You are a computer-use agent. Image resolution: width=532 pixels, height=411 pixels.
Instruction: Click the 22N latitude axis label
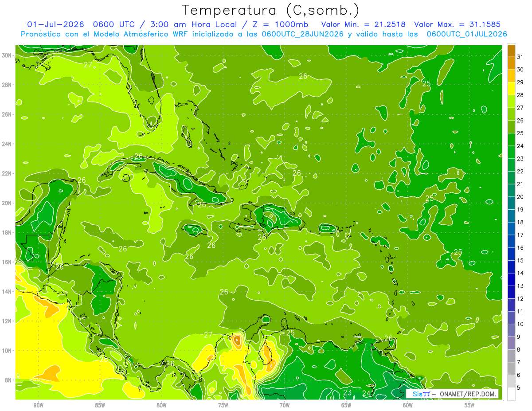click(x=8, y=173)
